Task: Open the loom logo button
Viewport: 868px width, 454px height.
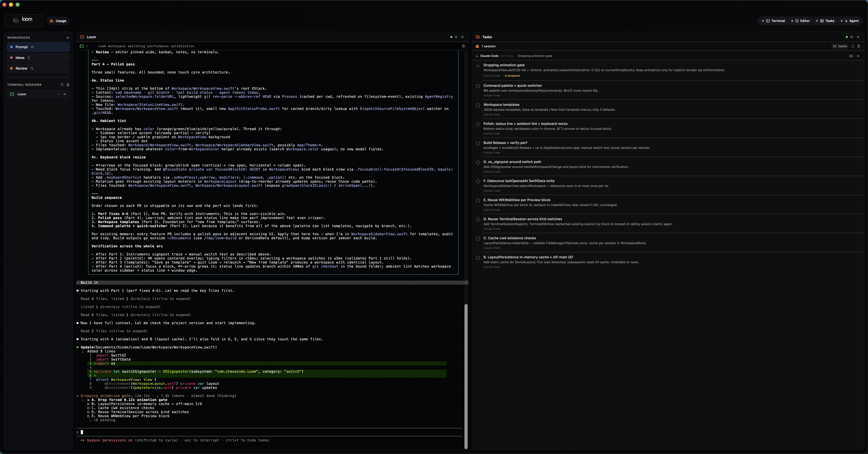Action: (x=24, y=21)
